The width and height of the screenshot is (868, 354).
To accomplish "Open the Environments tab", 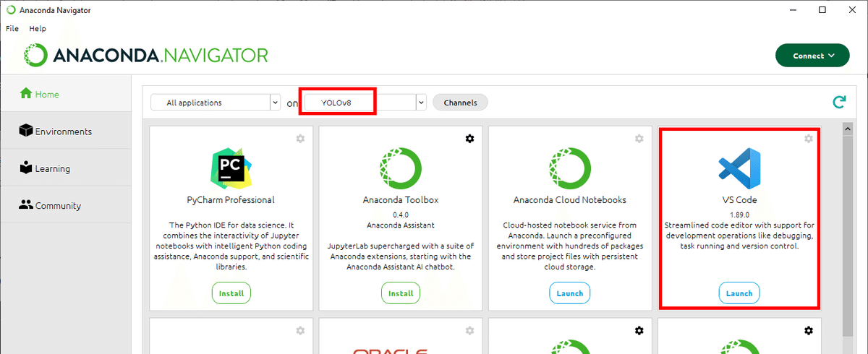I will click(x=65, y=131).
